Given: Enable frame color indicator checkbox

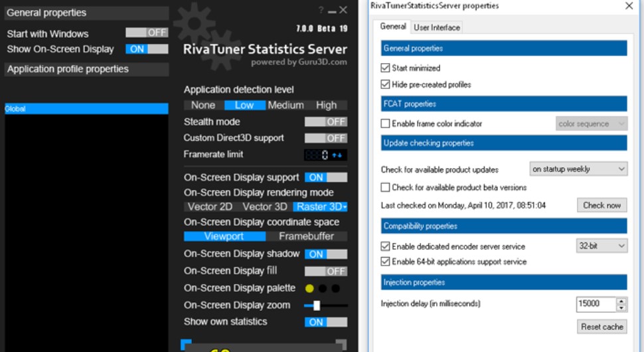Looking at the screenshot, I should 385,124.
